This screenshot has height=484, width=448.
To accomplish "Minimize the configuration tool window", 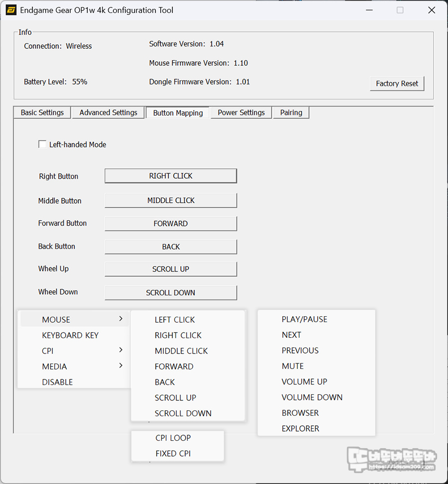I will pos(369,10).
